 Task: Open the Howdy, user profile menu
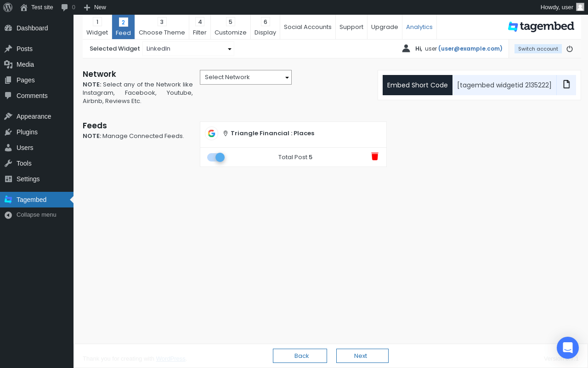click(562, 7)
